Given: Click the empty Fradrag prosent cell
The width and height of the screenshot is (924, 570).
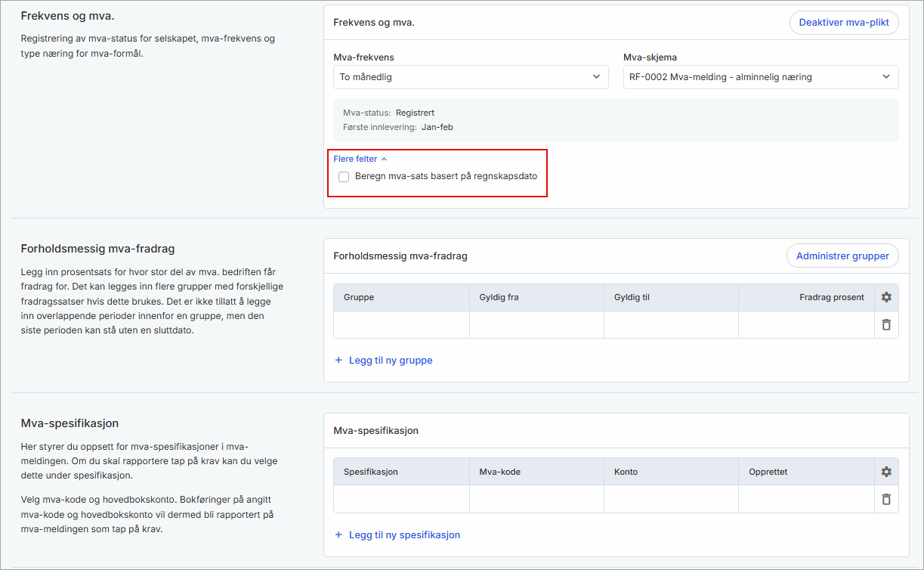Looking at the screenshot, I should [806, 325].
